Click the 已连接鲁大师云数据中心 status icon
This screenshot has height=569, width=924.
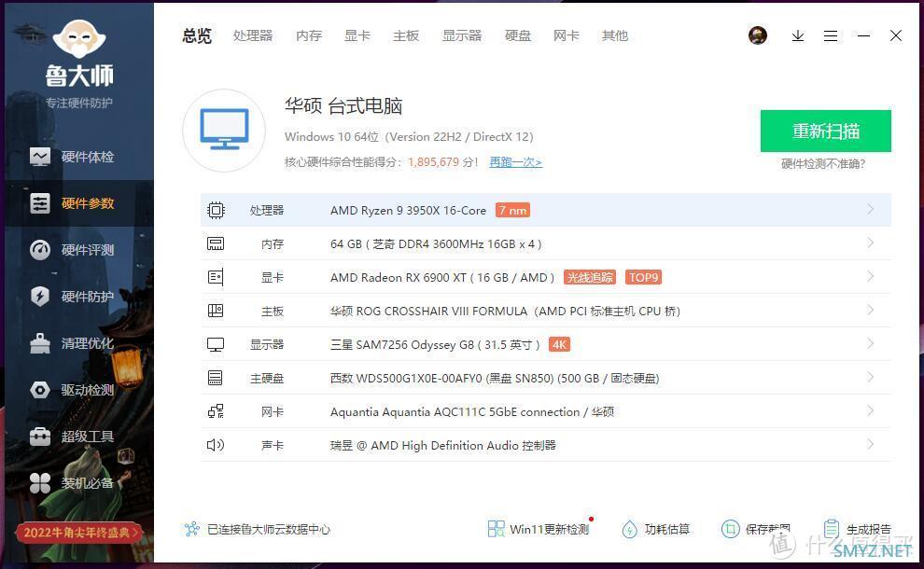point(192,529)
